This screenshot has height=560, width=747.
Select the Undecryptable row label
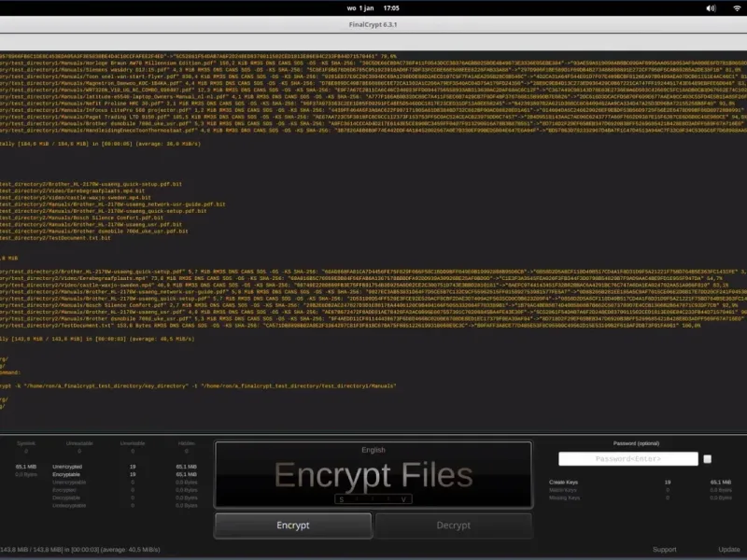69,505
